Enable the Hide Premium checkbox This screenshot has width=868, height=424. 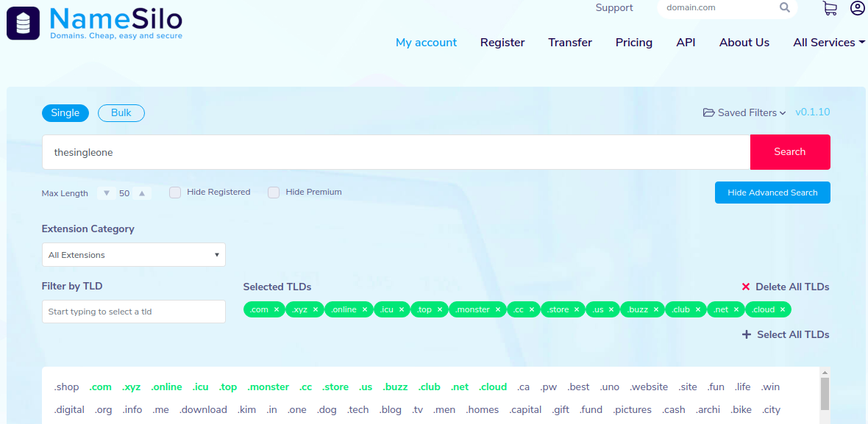pos(274,193)
